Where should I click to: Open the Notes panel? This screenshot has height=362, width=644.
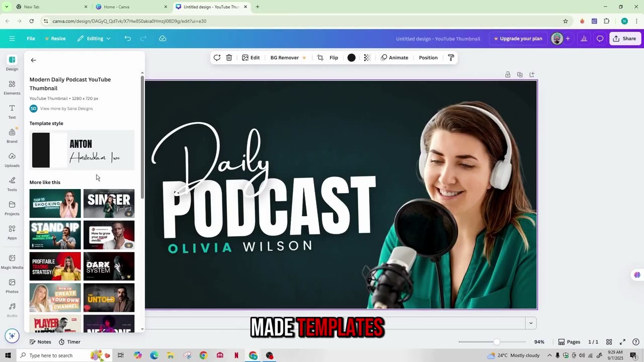pos(40,342)
